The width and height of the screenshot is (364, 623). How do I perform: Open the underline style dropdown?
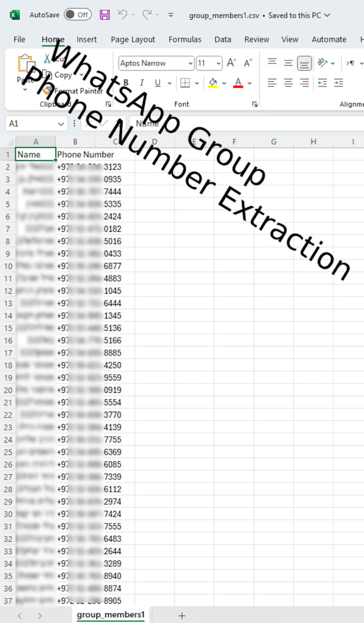169,83
